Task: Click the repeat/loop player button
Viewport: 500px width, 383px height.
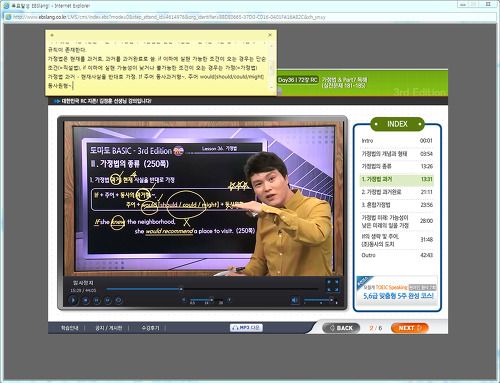Action: [118, 300]
